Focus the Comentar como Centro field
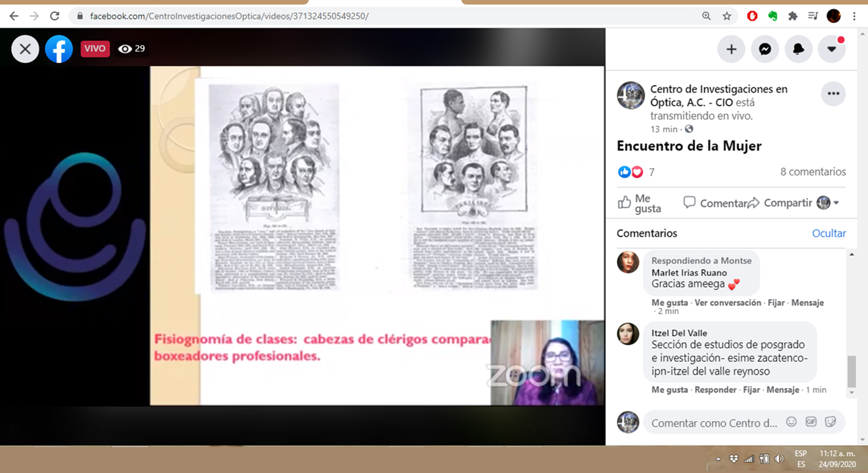Screen dimensions: 868x473 (x=714, y=423)
